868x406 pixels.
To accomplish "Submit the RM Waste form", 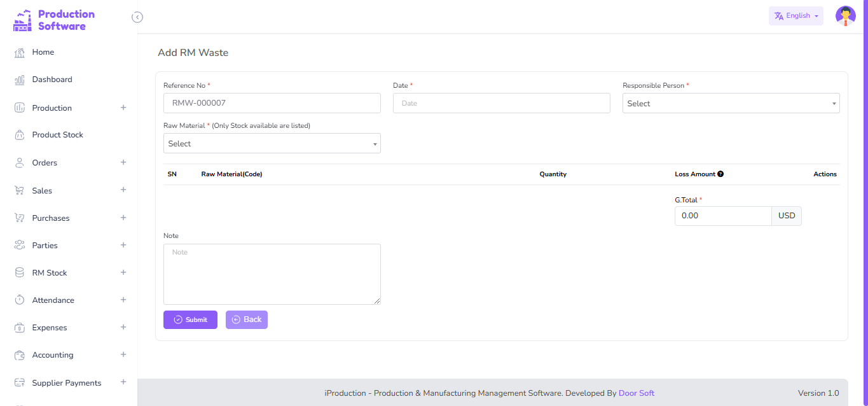I will pyautogui.click(x=190, y=319).
